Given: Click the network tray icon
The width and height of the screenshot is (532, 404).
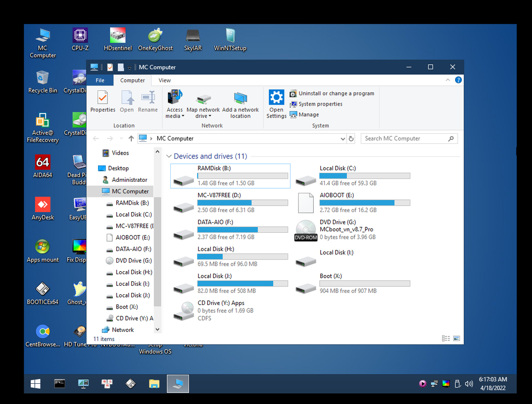Looking at the screenshot, I should click(434, 384).
